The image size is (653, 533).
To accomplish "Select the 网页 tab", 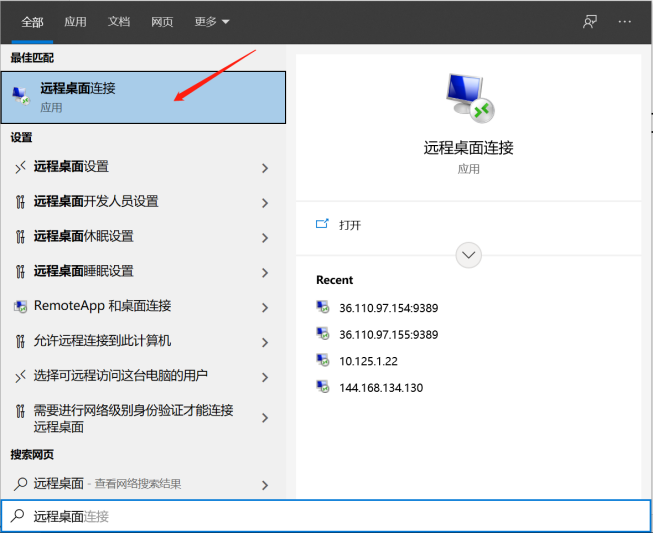I will point(162,21).
